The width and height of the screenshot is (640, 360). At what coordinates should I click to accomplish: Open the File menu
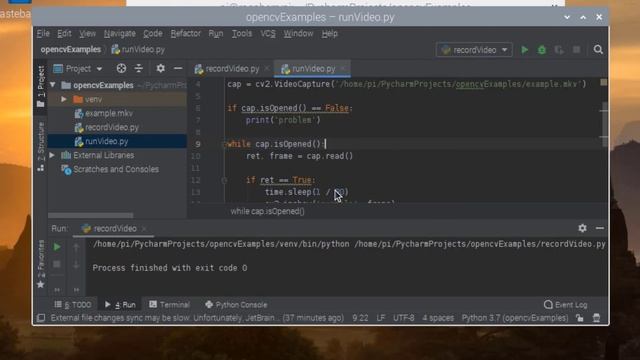coord(43,33)
